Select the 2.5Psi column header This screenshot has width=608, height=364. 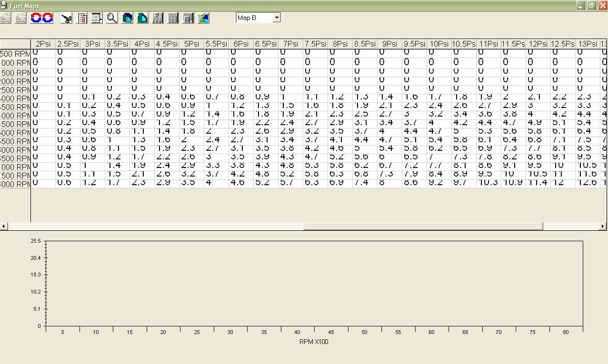[68, 44]
